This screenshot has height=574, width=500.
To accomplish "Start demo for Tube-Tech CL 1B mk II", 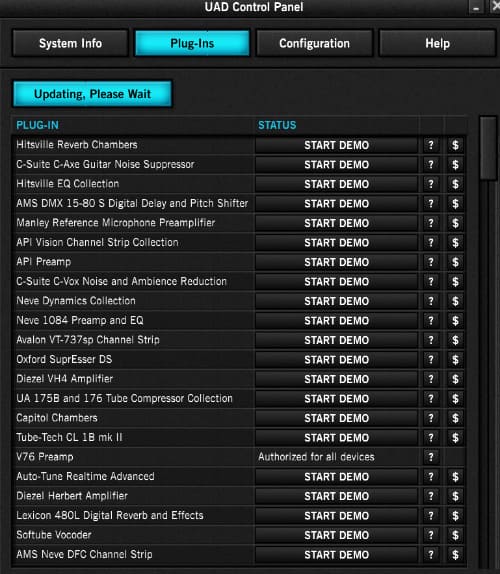I will [x=336, y=438].
